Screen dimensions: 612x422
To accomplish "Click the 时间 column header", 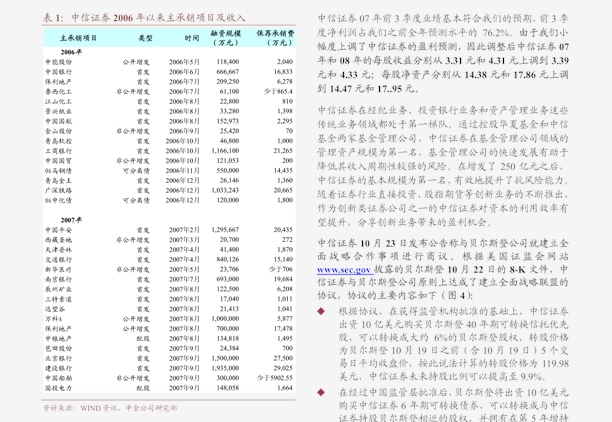I will [x=191, y=38].
